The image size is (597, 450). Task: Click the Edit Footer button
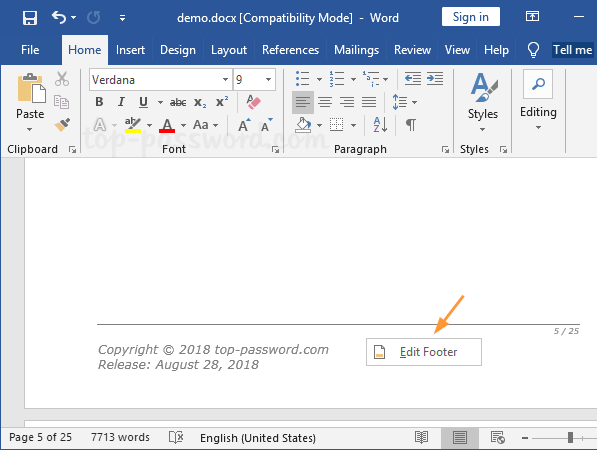point(424,352)
